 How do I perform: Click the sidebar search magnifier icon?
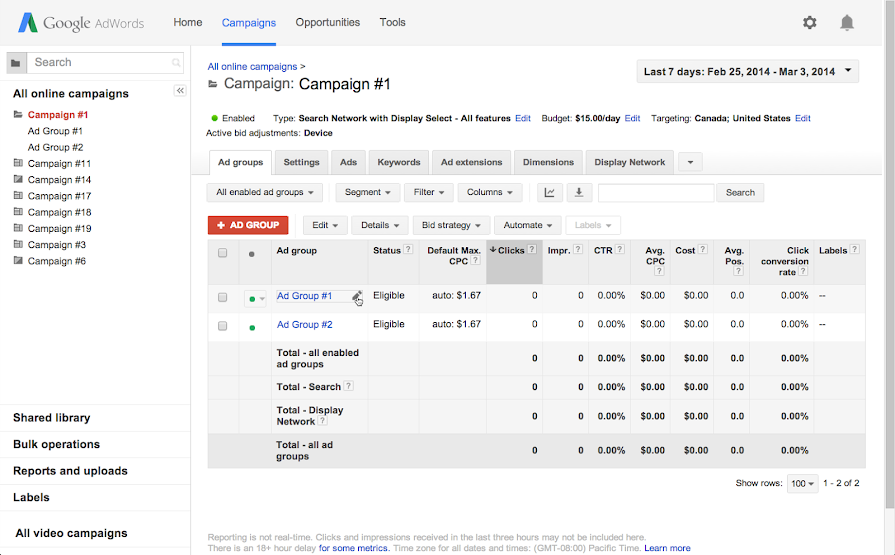click(x=177, y=62)
